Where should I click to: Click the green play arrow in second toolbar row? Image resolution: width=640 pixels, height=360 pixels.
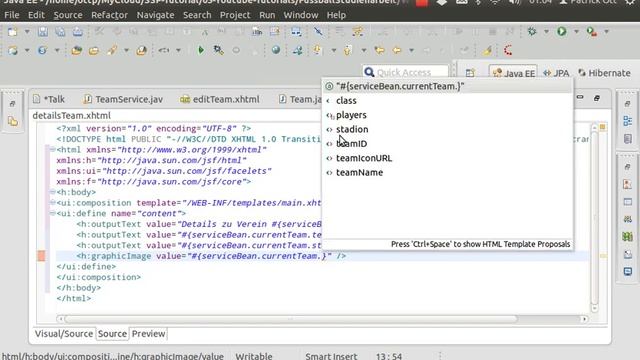click(200, 50)
